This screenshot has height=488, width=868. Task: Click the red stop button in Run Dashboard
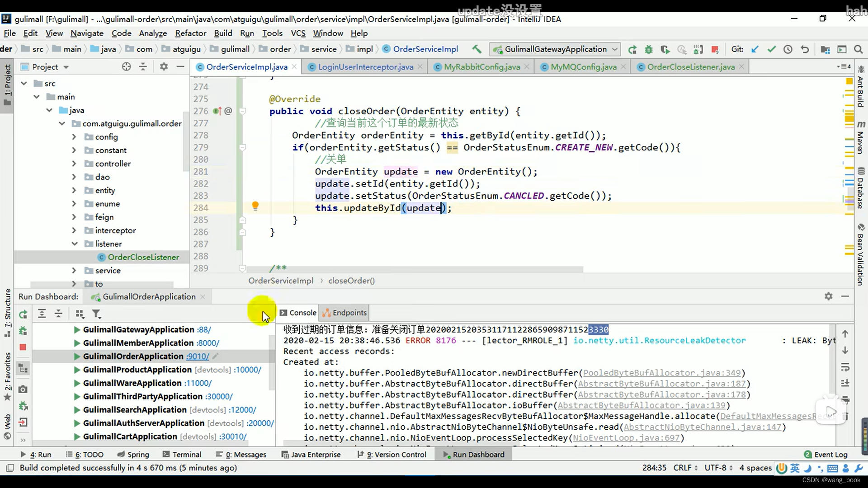23,347
